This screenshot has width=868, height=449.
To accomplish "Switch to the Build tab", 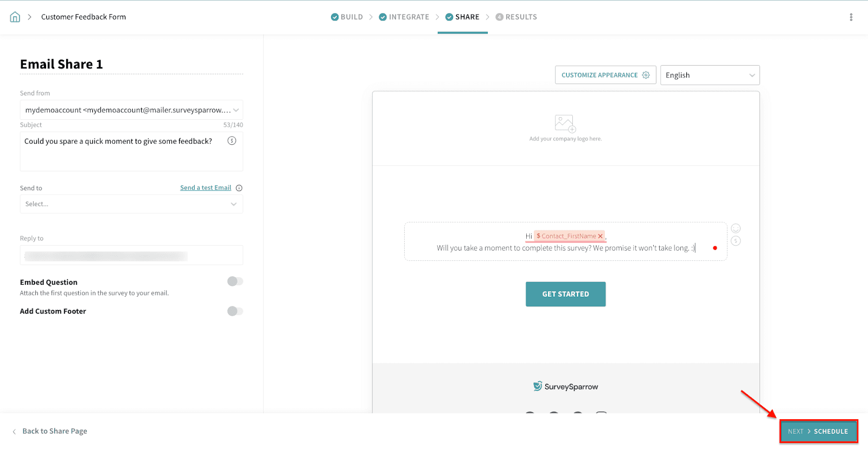I will tap(347, 17).
